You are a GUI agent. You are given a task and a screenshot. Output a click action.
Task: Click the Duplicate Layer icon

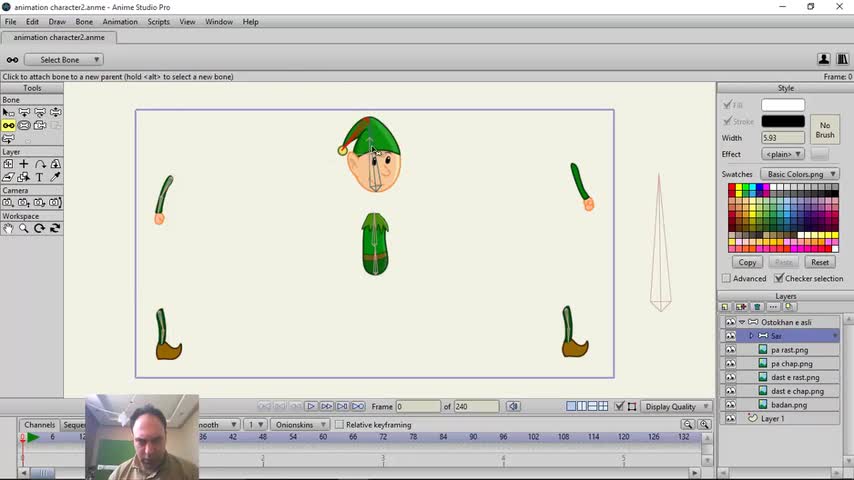741,307
